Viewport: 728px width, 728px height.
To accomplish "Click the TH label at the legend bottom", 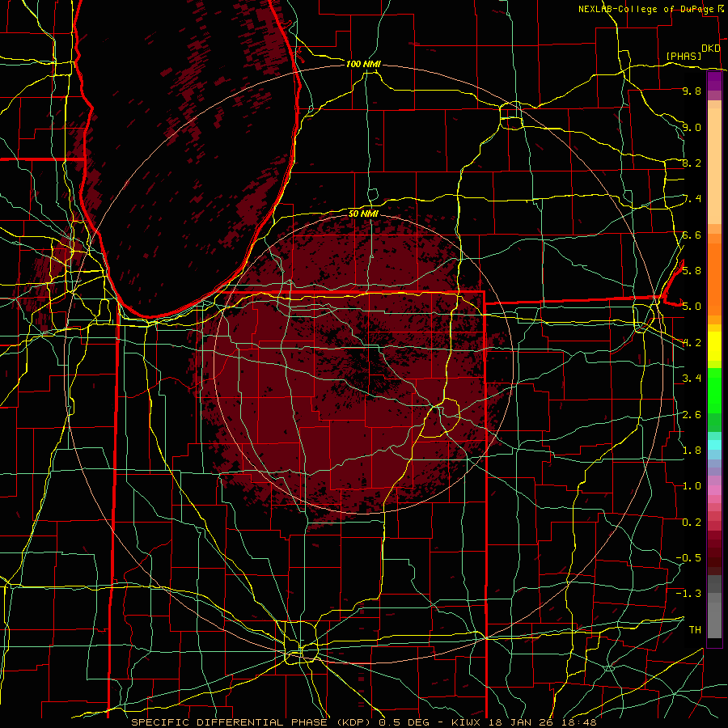I will [x=695, y=630].
